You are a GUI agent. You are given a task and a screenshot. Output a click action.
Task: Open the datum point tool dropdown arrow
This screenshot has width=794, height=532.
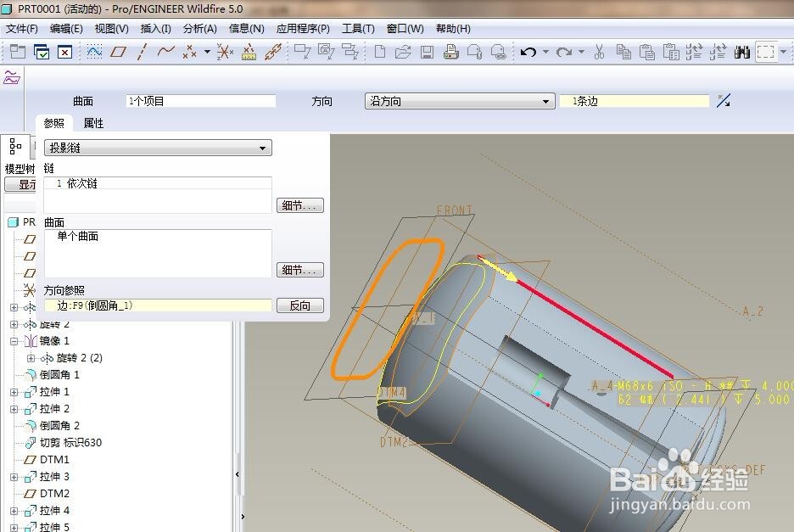207,52
